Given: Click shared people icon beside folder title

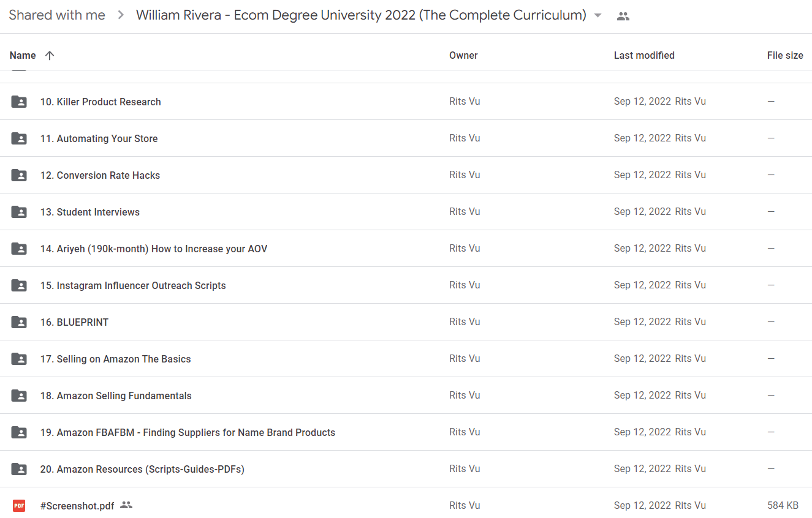Looking at the screenshot, I should [623, 17].
